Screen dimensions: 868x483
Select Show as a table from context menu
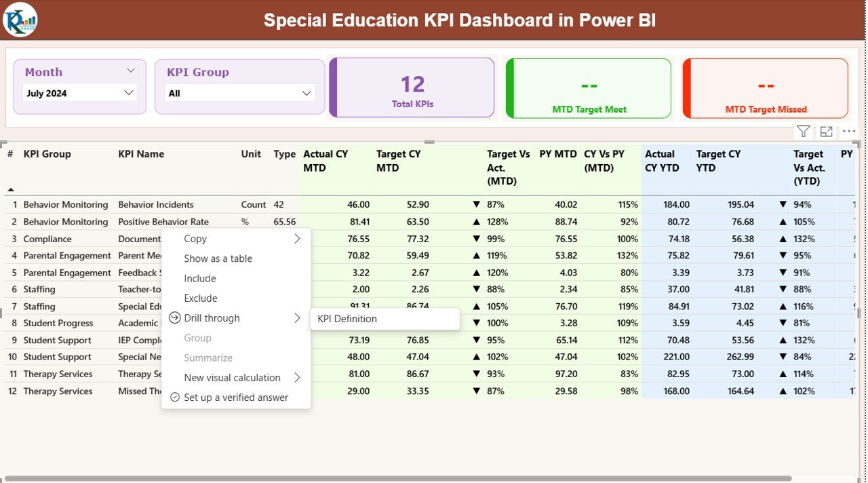218,258
